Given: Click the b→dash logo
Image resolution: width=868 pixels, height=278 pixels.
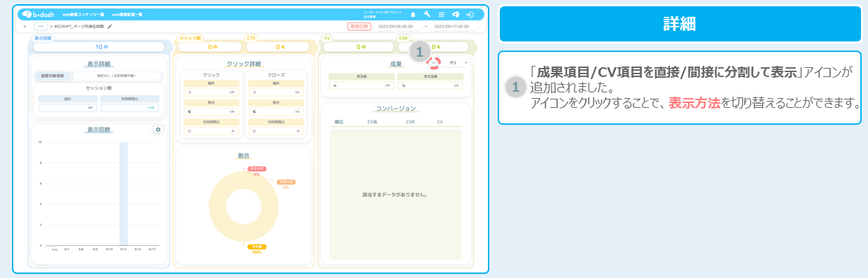Looking at the screenshot, I should tap(37, 14).
